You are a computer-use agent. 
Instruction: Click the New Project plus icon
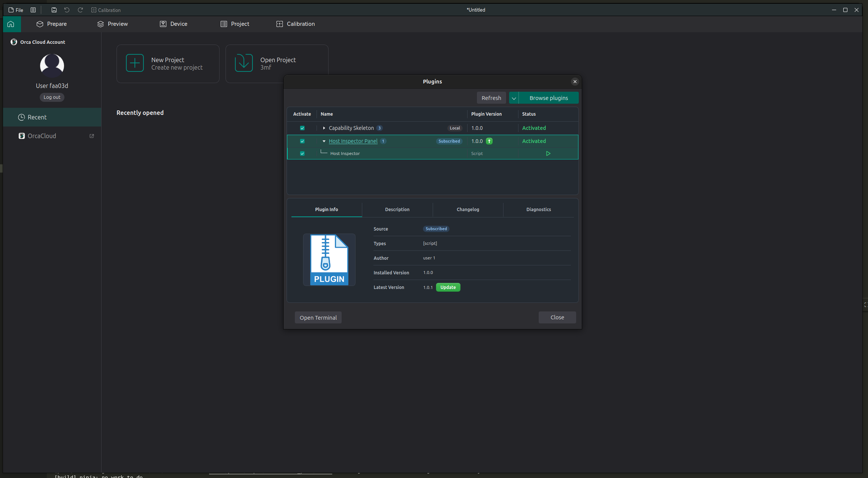point(135,63)
